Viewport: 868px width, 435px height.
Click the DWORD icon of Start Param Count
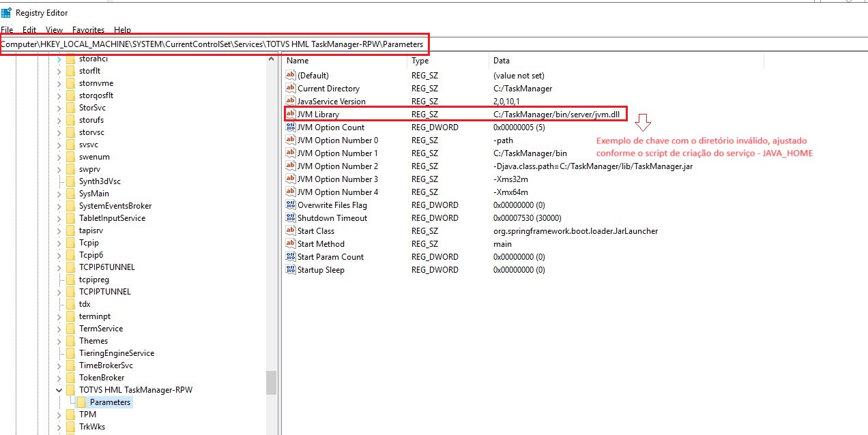(x=291, y=257)
